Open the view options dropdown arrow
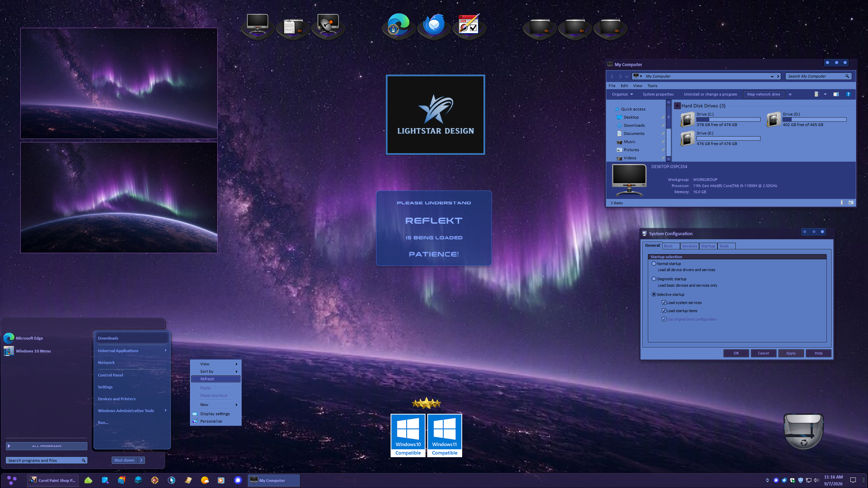This screenshot has height=488, width=868. pyautogui.click(x=825, y=94)
